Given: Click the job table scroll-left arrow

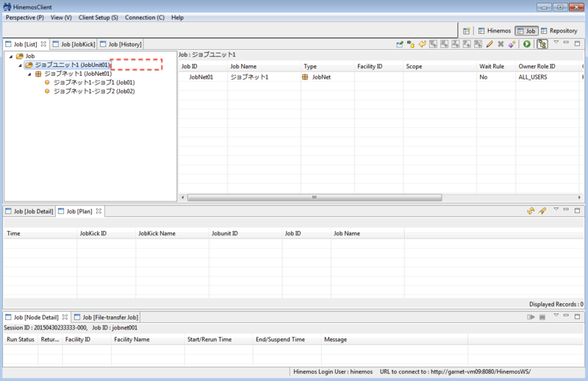Looking at the screenshot, I should [x=182, y=197].
